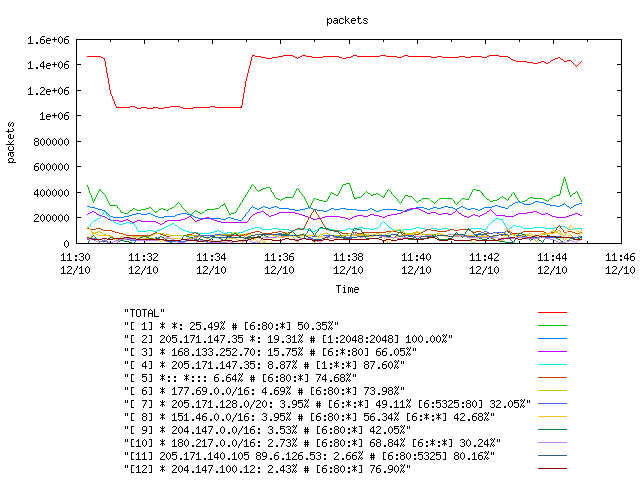Click the olive legend line sample for entry [ 6]
The image size is (640, 480).
tap(552, 391)
